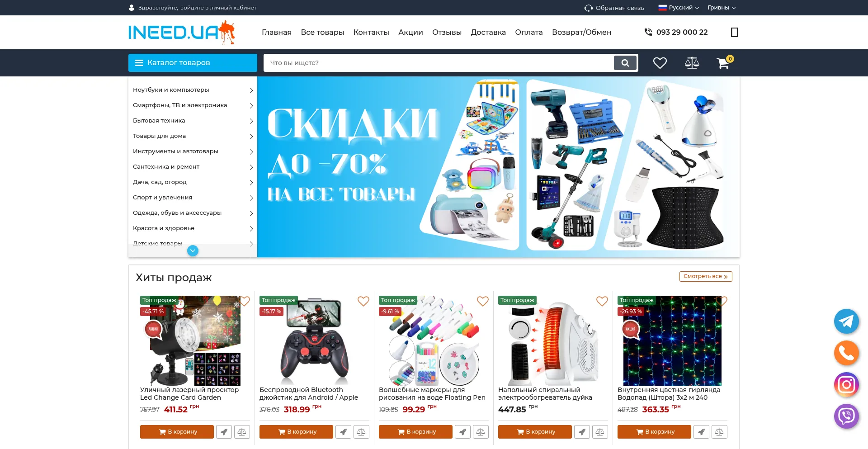Click the orange phone call floating icon
This screenshot has width=868, height=449.
846,353
